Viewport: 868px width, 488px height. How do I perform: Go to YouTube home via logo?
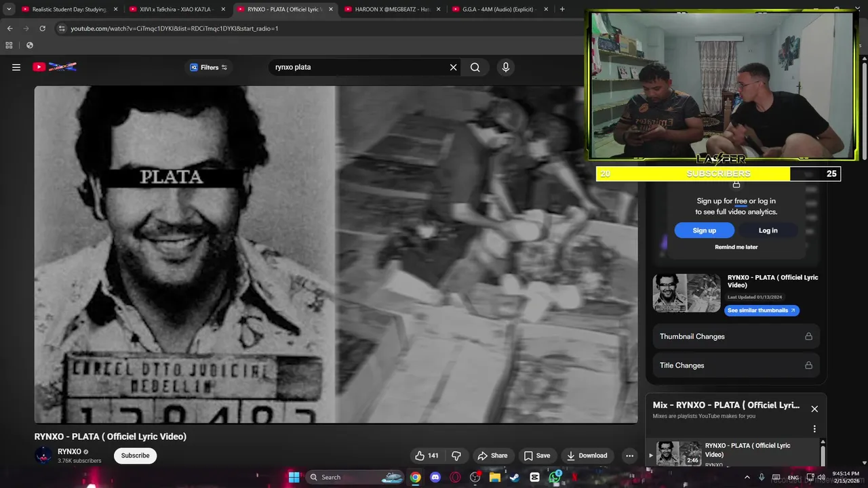pos(54,66)
